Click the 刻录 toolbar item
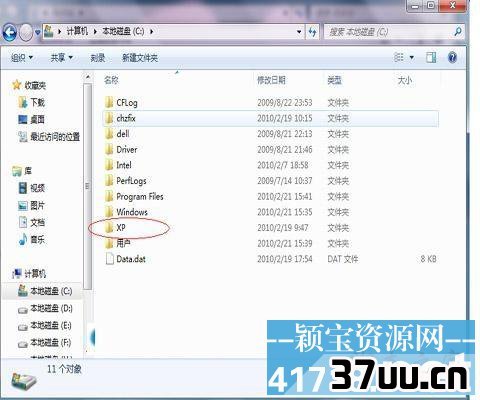480x400 pixels. (98, 58)
